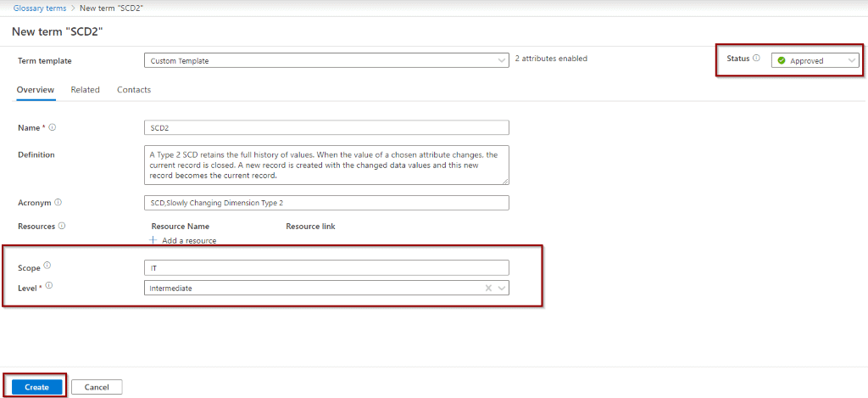The image size is (868, 398).
Task: Click inside the Definition text area
Action: point(326,165)
